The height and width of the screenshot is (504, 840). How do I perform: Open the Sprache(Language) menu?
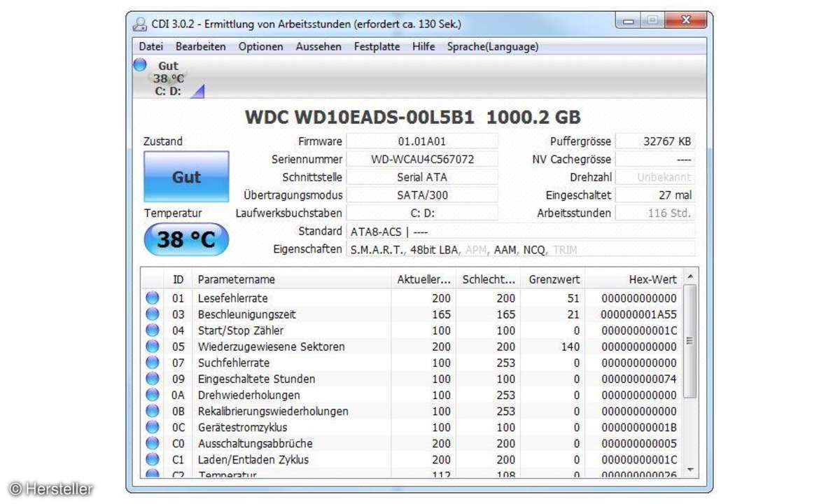click(x=493, y=47)
